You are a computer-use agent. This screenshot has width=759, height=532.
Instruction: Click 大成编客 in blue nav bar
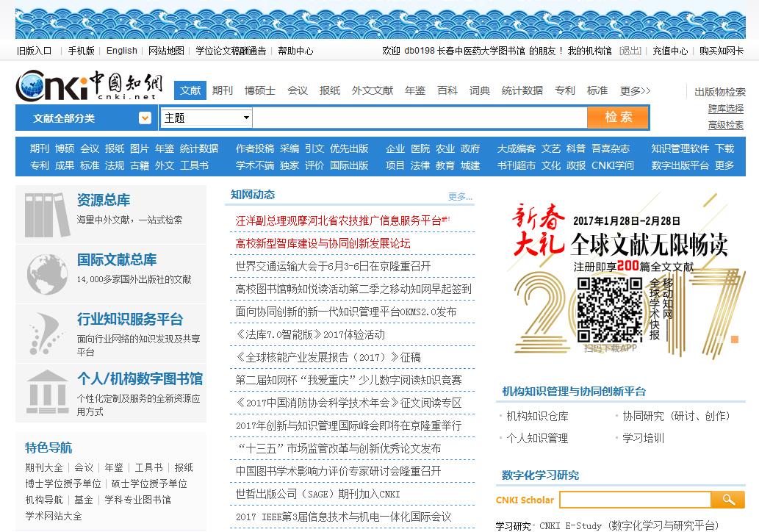click(x=516, y=148)
